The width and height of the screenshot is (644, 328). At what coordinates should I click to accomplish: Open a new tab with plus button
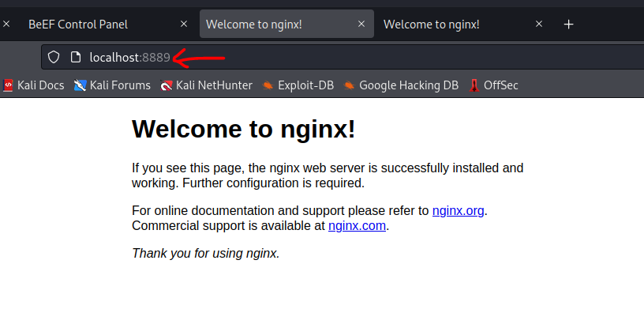tap(568, 25)
